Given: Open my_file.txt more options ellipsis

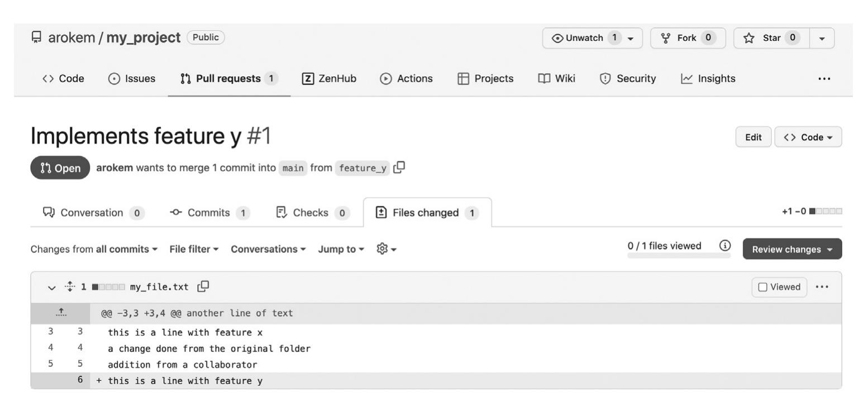Looking at the screenshot, I should click(x=822, y=287).
